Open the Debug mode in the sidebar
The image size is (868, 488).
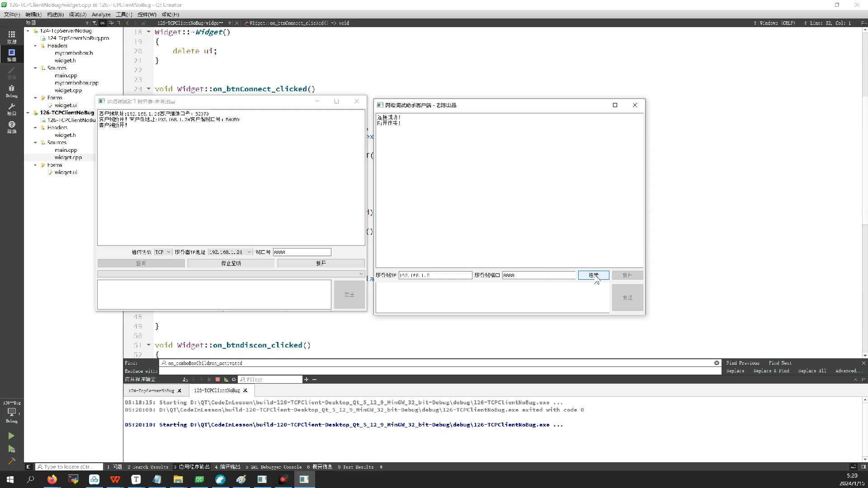[12, 91]
